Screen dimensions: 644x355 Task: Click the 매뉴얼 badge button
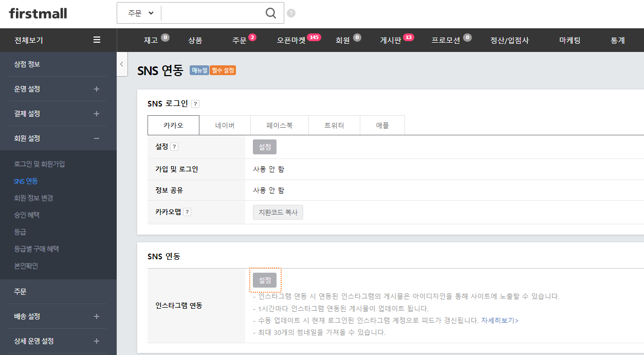(199, 70)
